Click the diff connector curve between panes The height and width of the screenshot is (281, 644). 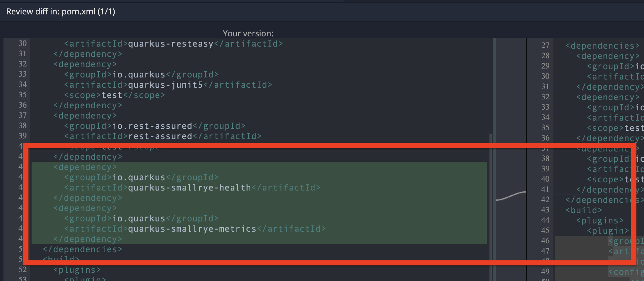coord(510,196)
